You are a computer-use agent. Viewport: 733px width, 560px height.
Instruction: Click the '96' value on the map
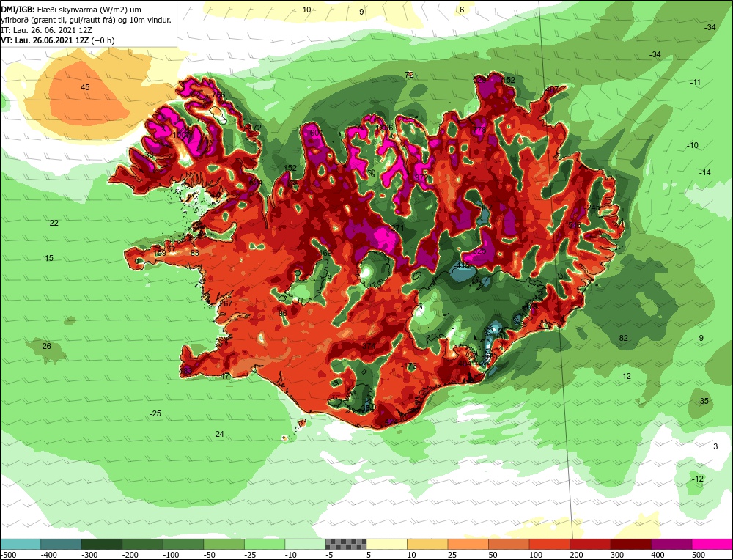tap(282, 313)
